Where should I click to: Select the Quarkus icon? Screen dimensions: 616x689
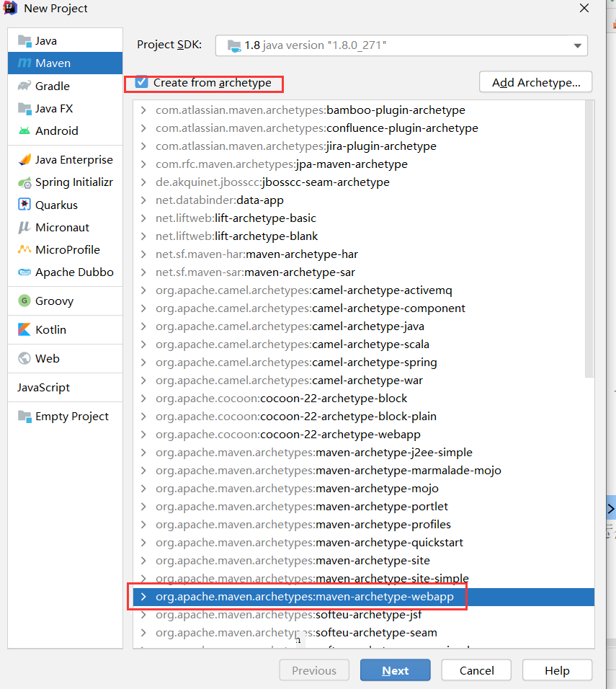pos(24,205)
